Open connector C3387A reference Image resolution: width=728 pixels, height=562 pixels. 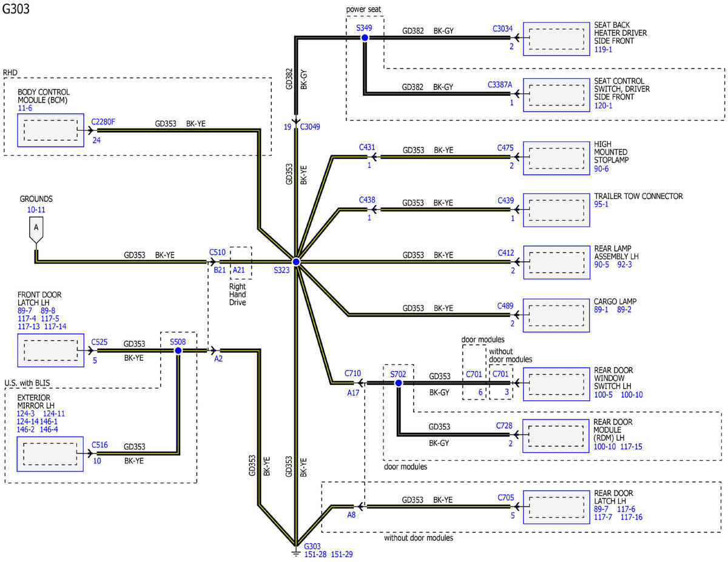coord(500,86)
